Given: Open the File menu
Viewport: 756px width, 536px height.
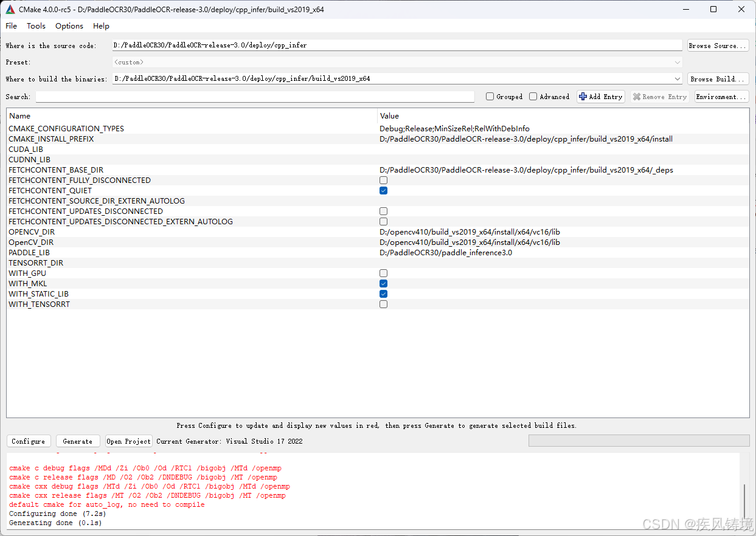Looking at the screenshot, I should point(12,26).
